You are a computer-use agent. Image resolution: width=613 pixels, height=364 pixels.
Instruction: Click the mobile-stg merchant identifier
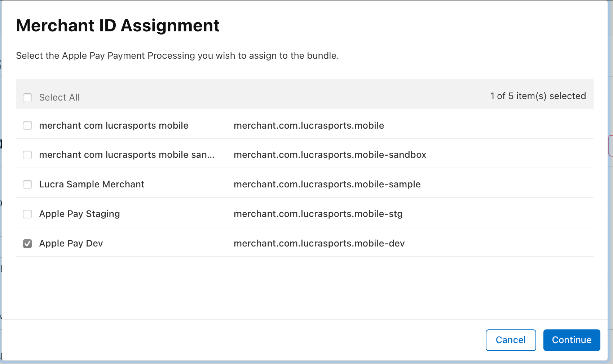(x=318, y=214)
